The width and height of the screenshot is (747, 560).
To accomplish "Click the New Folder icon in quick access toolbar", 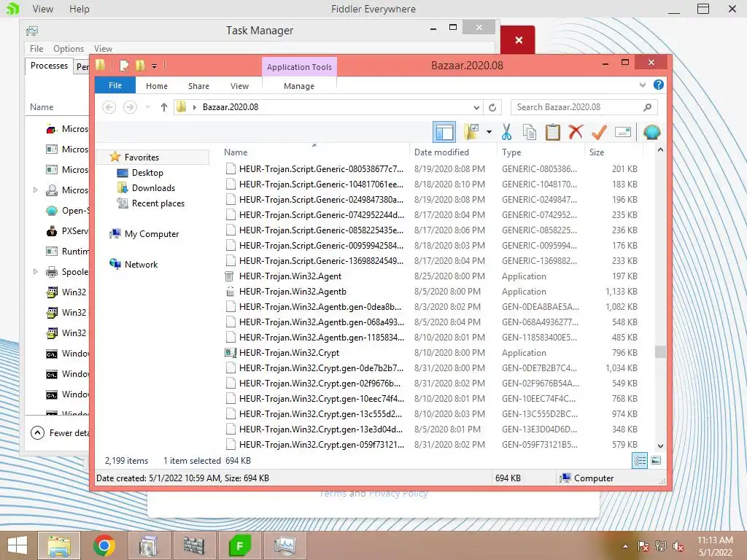I will [x=140, y=66].
